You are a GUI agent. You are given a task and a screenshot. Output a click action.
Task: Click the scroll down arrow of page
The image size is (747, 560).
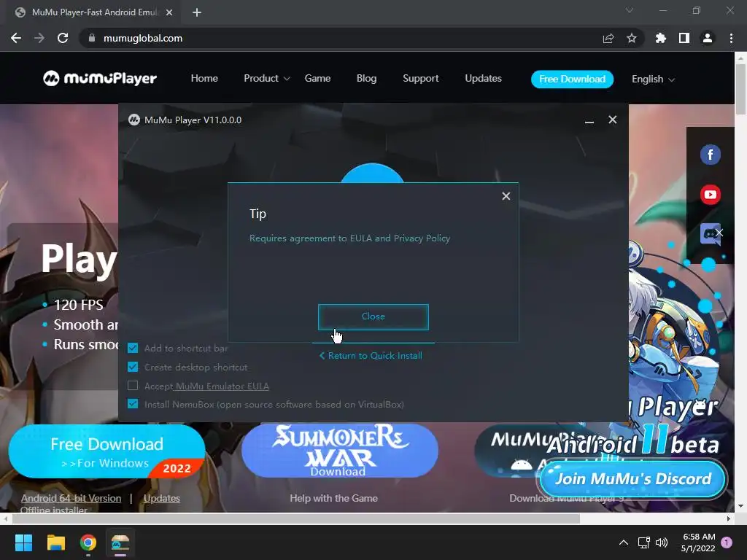click(x=740, y=506)
